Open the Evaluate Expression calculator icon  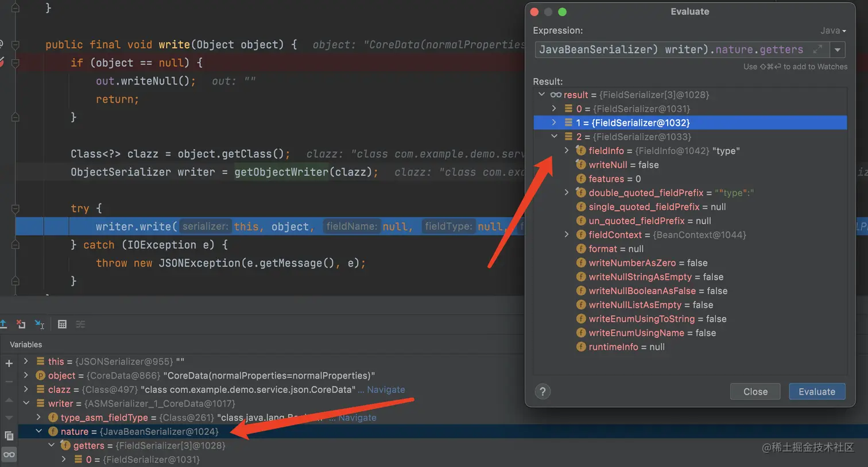(62, 324)
